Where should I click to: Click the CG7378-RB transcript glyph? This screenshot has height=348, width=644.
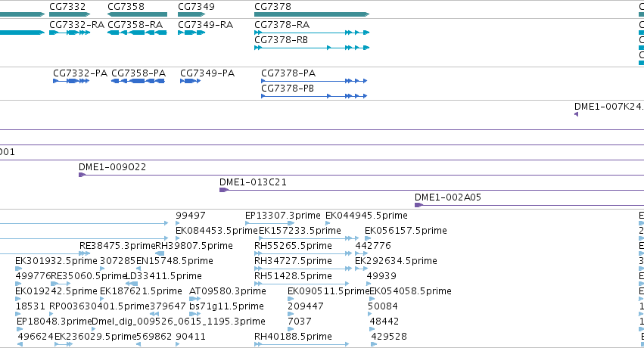click(312, 48)
